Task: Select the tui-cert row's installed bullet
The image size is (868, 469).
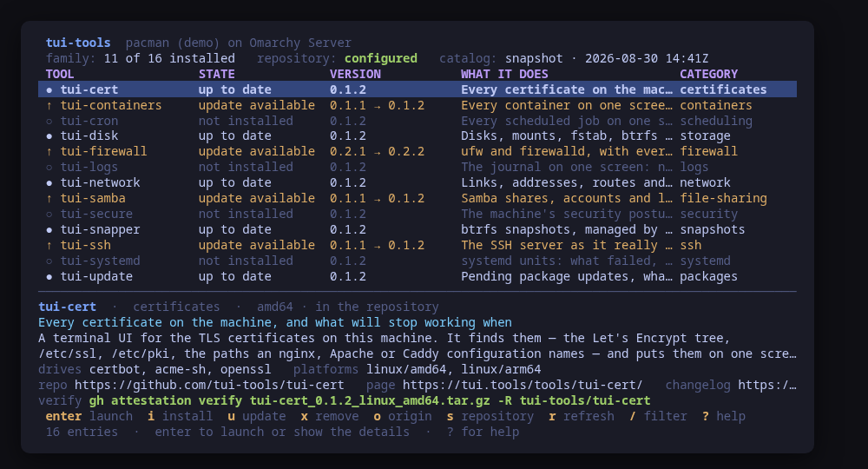Action: point(49,89)
